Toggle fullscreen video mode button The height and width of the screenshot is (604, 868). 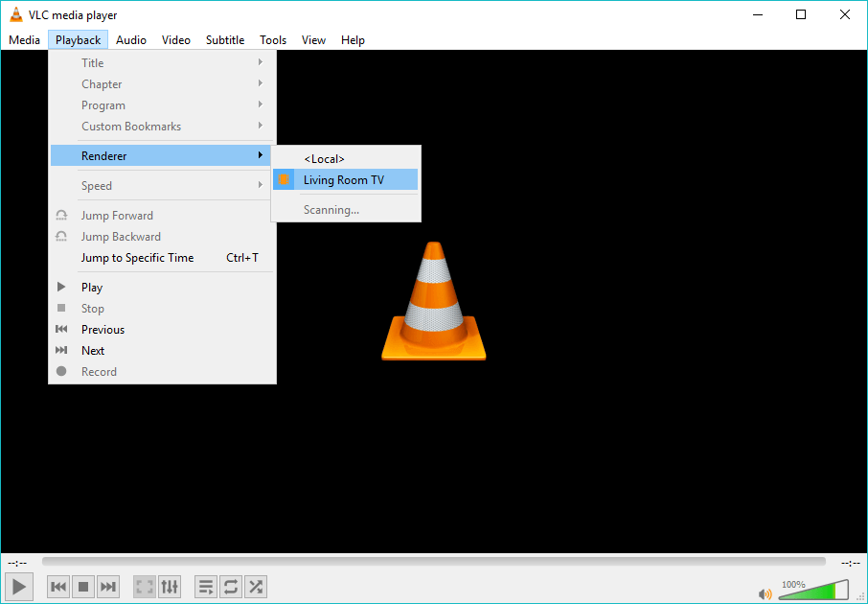144,586
